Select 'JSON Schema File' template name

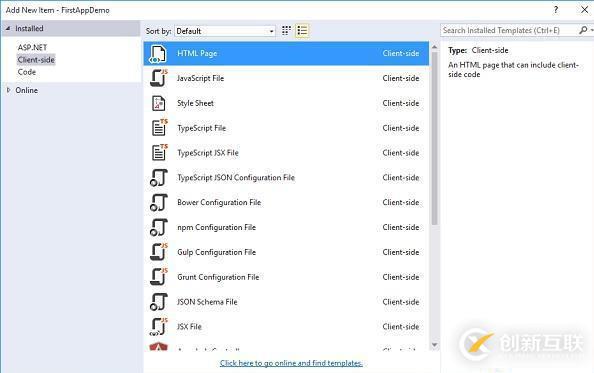pos(207,302)
